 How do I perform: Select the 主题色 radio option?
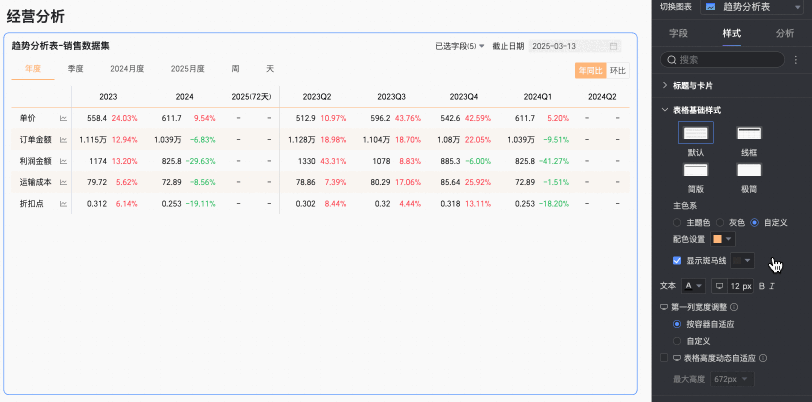click(676, 223)
